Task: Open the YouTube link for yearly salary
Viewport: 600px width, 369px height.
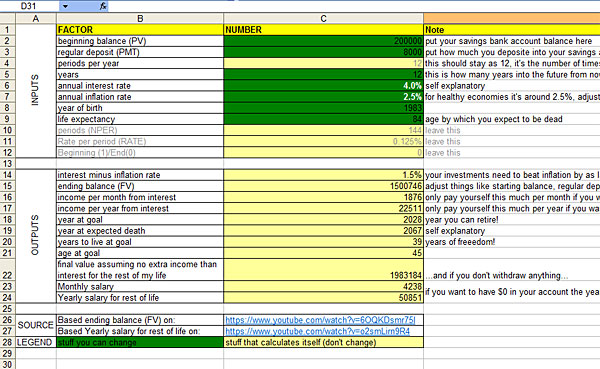Action: pos(317,331)
